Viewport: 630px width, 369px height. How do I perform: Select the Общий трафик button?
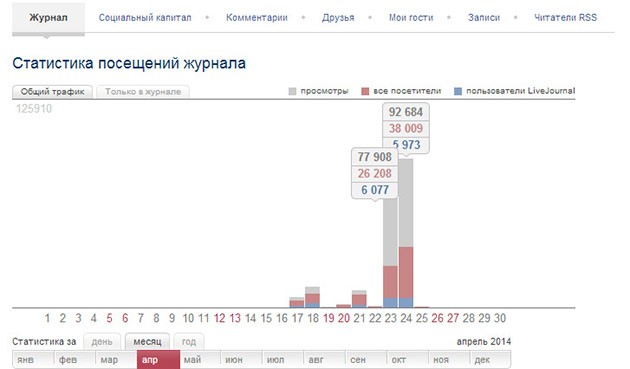tap(52, 92)
